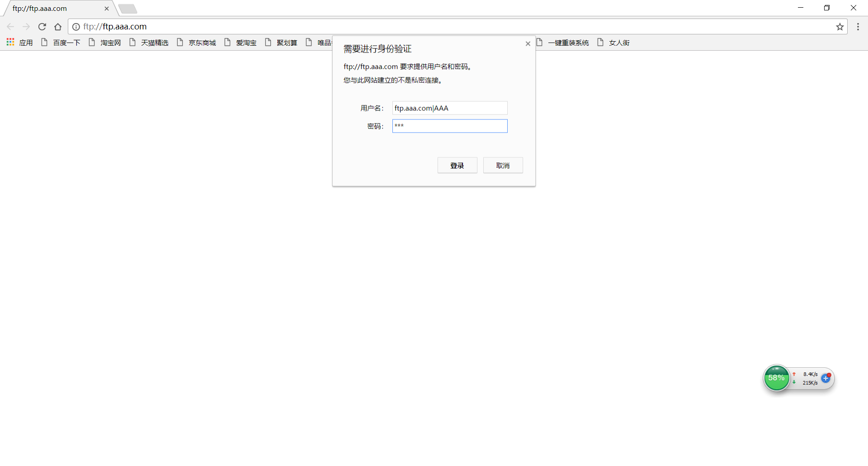View site info icon in address bar

coord(76,27)
